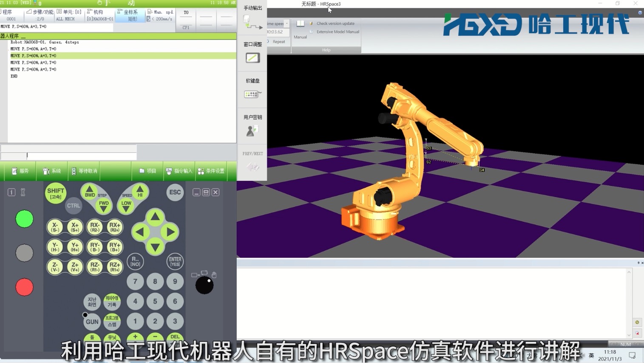This screenshot has height=363, width=644.
Task: Open the 服务 service softkey
Action: (20, 171)
